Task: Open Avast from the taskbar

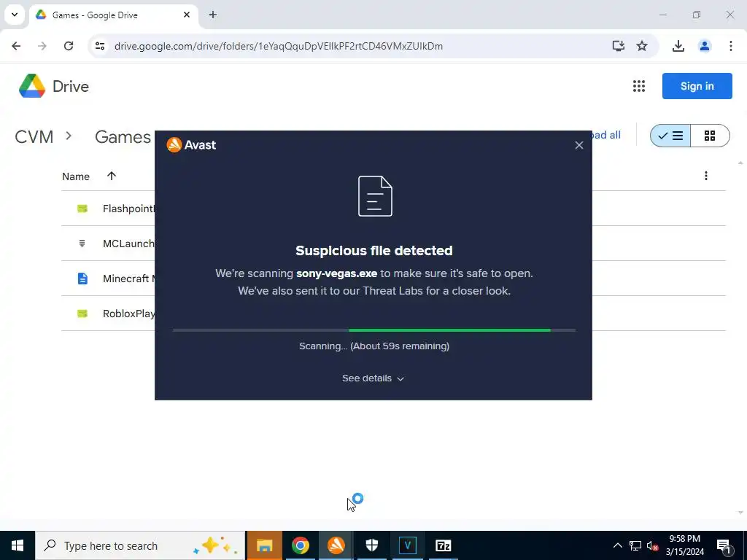Action: click(x=336, y=545)
